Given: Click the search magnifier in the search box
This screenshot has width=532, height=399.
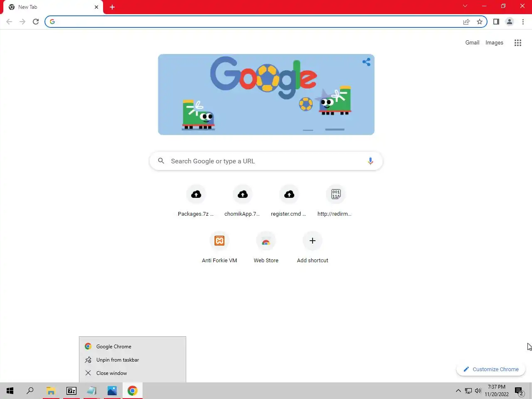Looking at the screenshot, I should [161, 161].
